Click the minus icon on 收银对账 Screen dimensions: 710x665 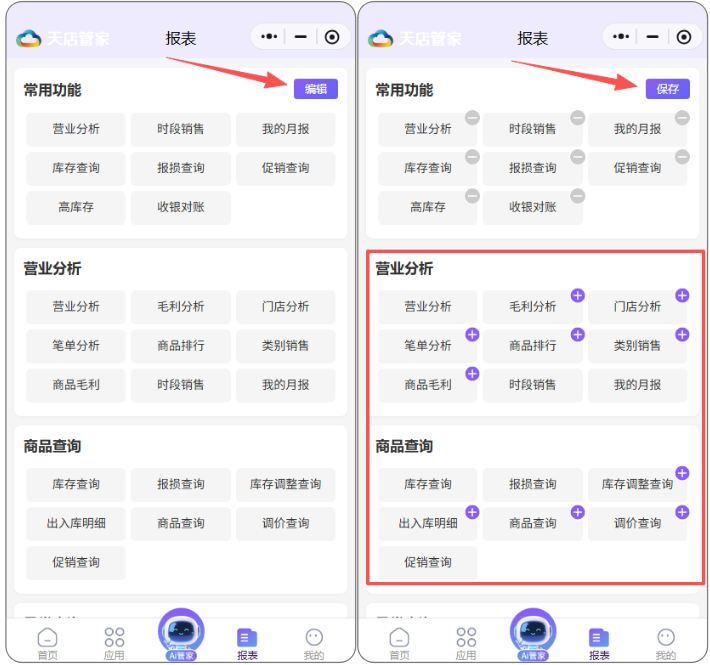click(x=577, y=196)
